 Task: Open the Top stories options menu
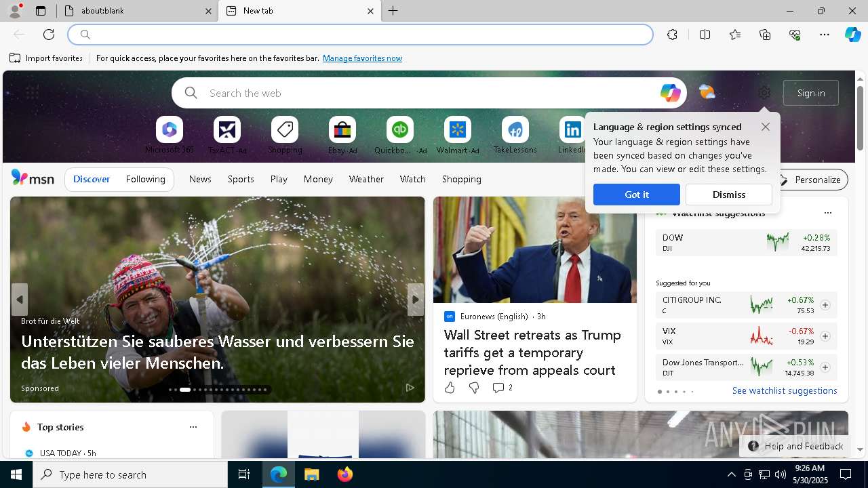[x=193, y=427]
